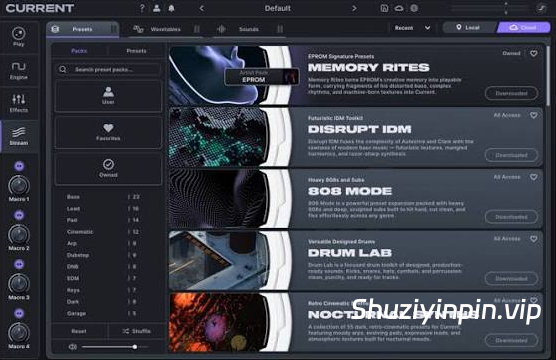Select the Packs sub-tab

79,51
